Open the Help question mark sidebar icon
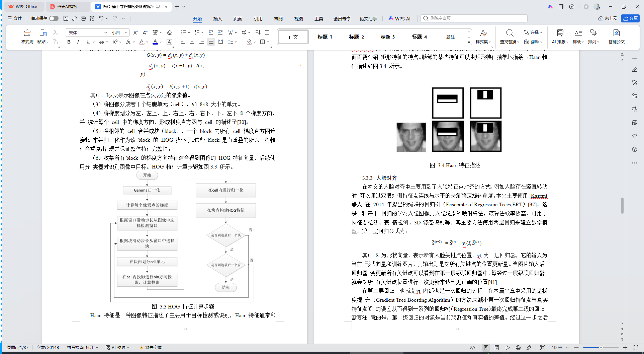Screen dimensions: 644x354 click(634, 149)
